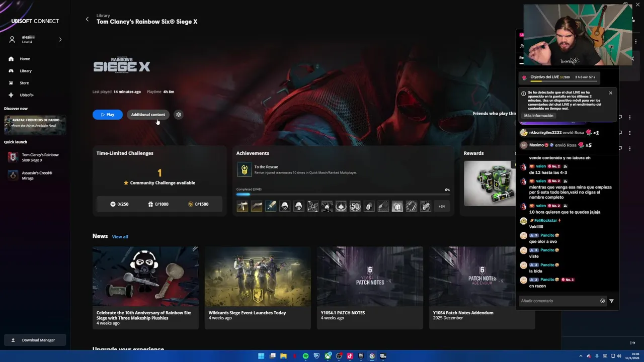
Task: Click the To the Rescue badge icon
Action: pyautogui.click(x=244, y=169)
